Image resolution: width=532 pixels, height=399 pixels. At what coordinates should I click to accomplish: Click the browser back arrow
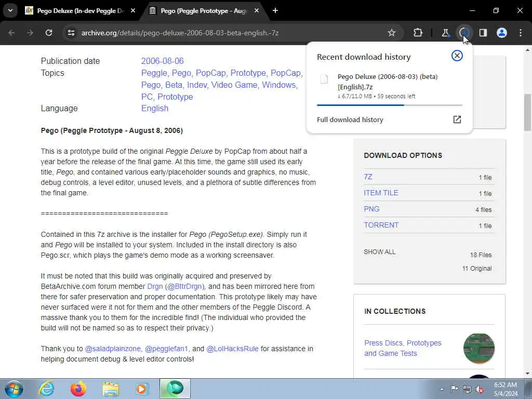[11, 33]
